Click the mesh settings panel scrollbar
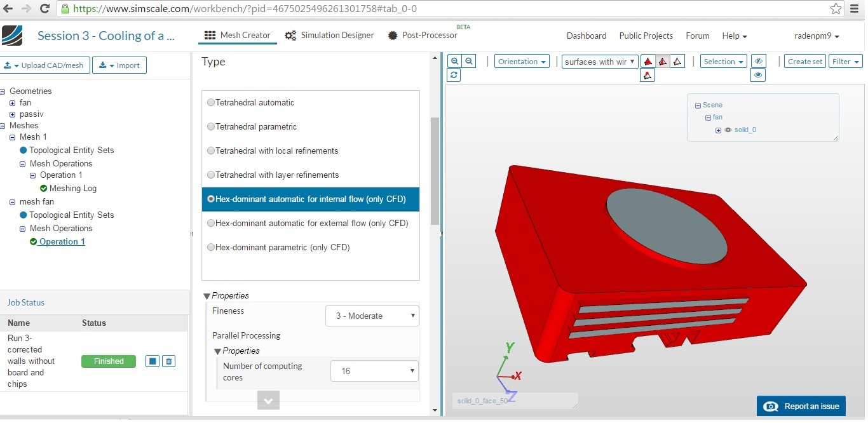868x423 pixels. pyautogui.click(x=435, y=171)
